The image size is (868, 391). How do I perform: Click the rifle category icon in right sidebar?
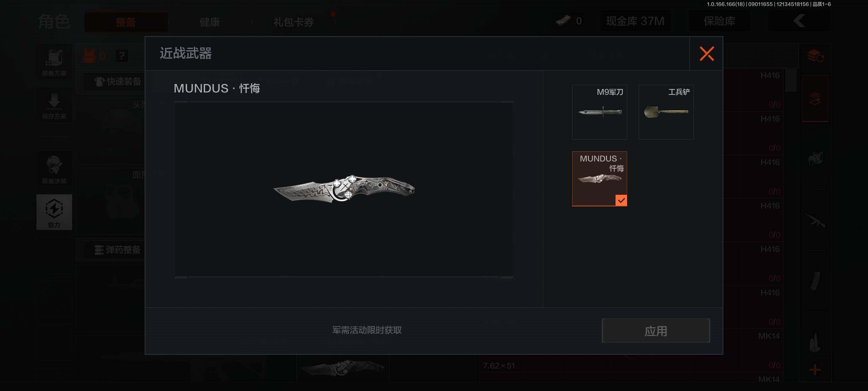click(815, 220)
